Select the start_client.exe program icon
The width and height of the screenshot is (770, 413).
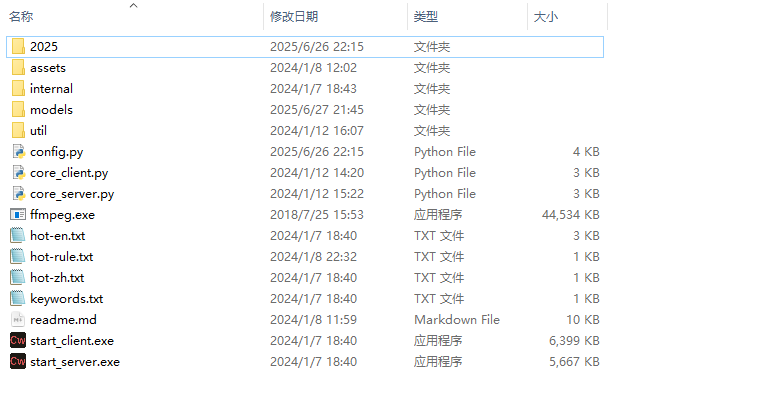click(x=18, y=340)
